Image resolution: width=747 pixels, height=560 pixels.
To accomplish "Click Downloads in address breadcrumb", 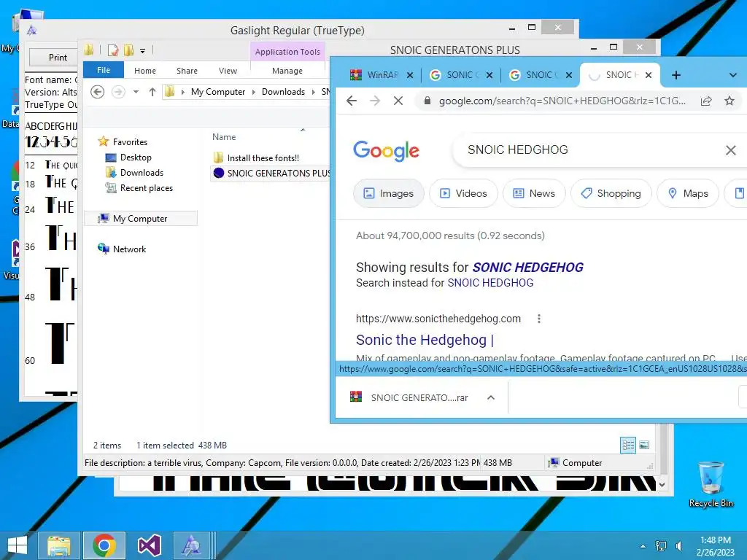I will (x=283, y=91).
